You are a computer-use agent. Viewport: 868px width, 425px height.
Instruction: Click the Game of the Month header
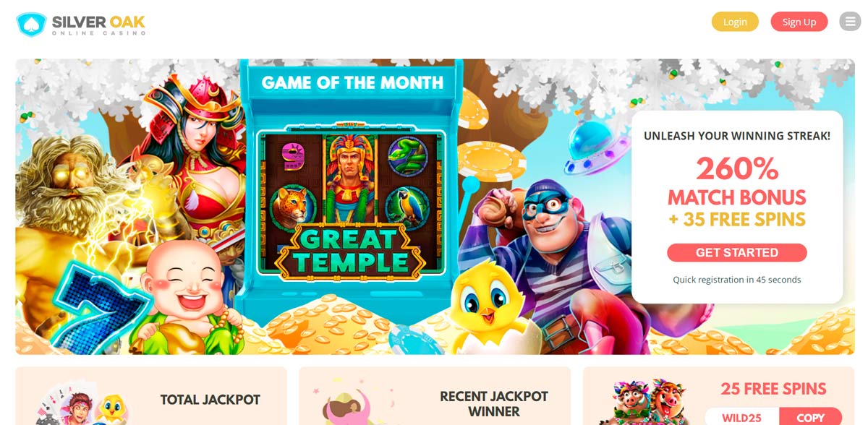(352, 83)
